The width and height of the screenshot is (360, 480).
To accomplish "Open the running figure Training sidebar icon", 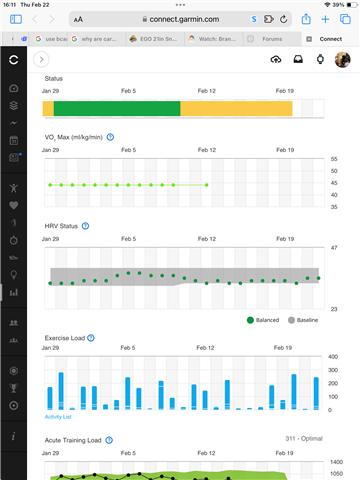I will click(14, 223).
